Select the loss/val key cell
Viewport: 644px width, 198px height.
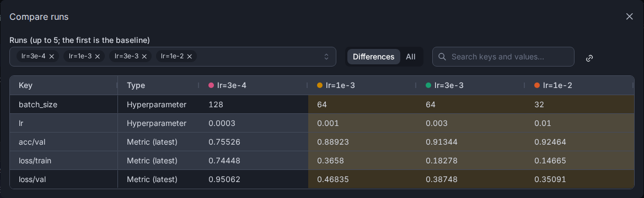[63, 179]
